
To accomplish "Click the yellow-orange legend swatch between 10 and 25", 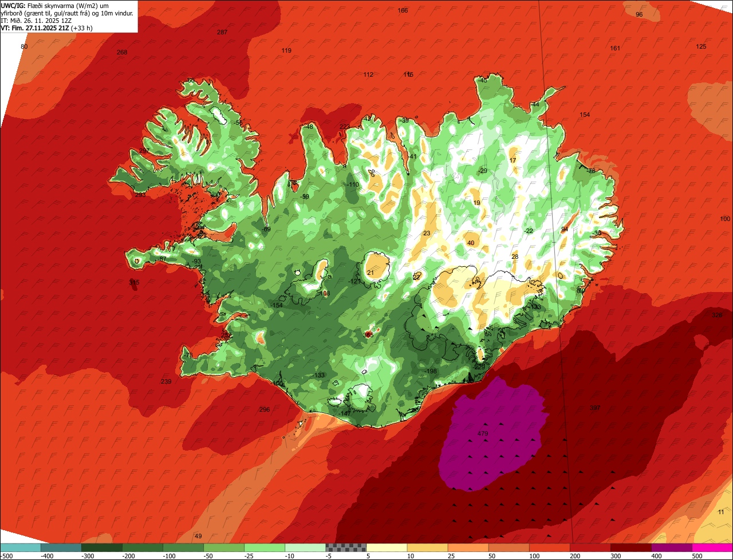I will tap(427, 547).
